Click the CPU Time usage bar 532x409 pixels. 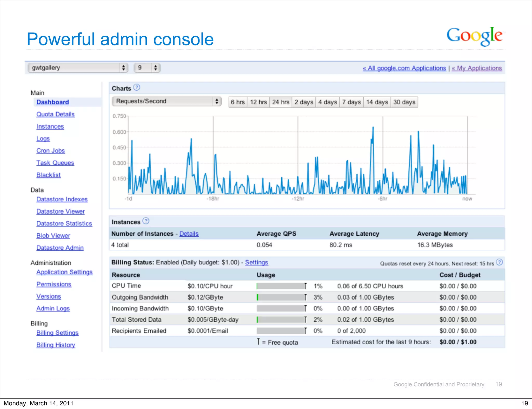[x=282, y=286]
